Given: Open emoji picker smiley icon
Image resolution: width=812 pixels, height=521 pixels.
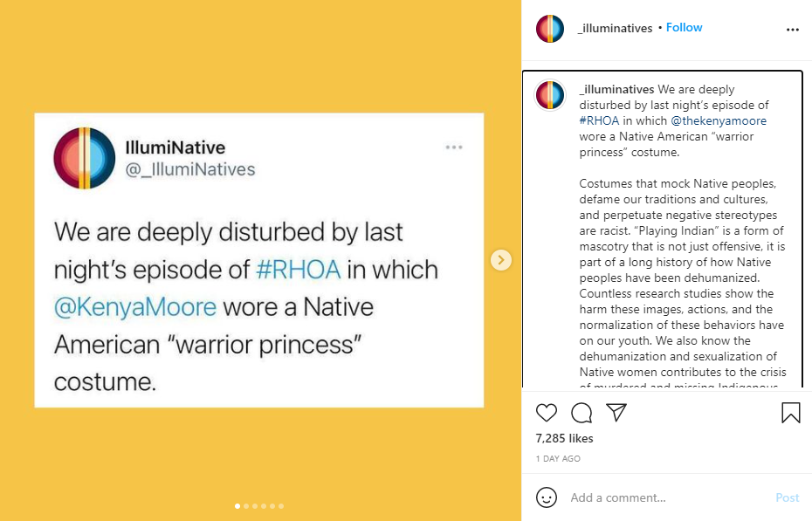Looking at the screenshot, I should coord(547,497).
